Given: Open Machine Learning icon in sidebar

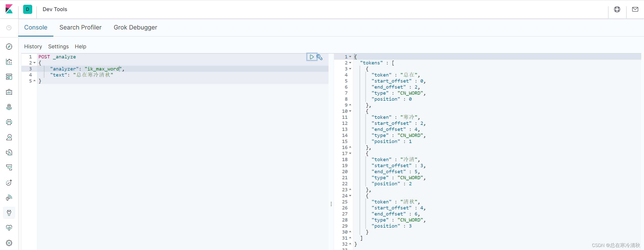Looking at the screenshot, I should [9, 122].
